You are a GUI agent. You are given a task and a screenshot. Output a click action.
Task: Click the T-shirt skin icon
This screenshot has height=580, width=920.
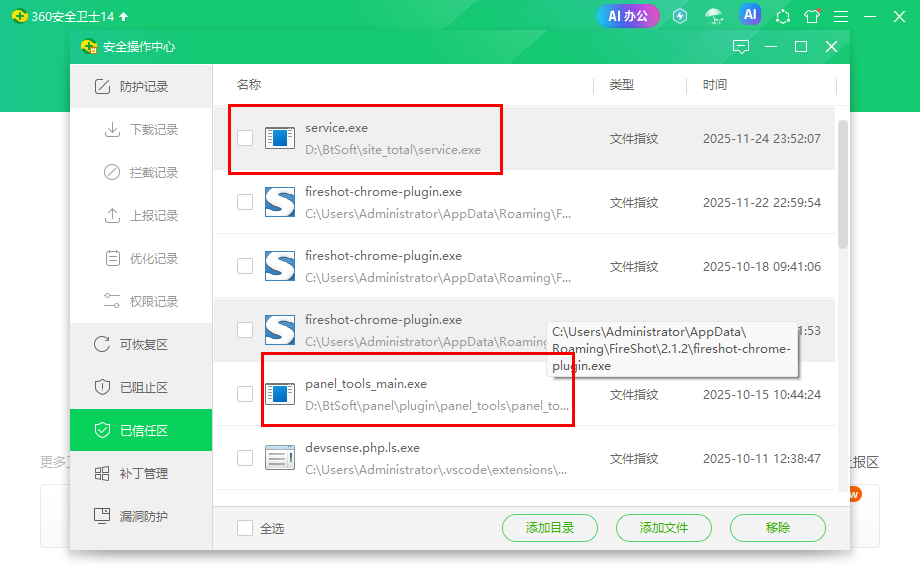tap(812, 17)
